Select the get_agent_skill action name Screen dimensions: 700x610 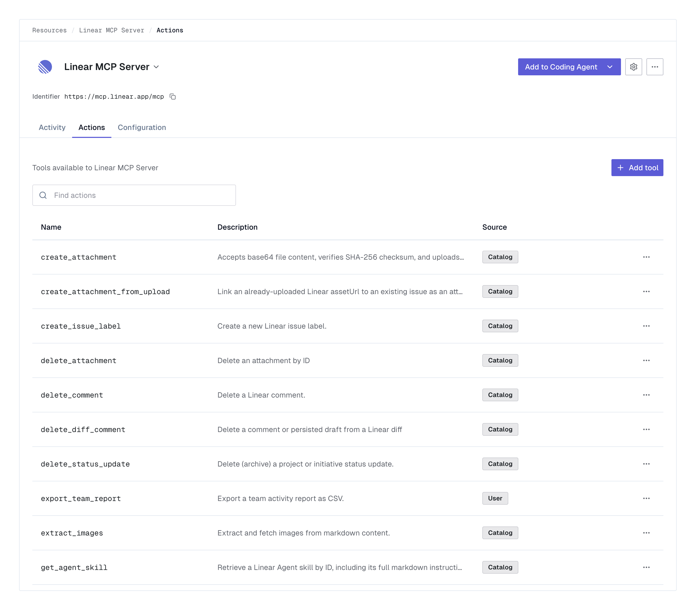coord(74,568)
